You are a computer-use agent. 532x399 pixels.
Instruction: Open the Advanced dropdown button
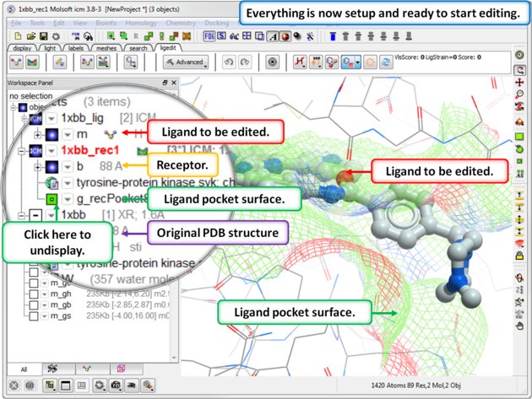pyautogui.click(x=187, y=62)
